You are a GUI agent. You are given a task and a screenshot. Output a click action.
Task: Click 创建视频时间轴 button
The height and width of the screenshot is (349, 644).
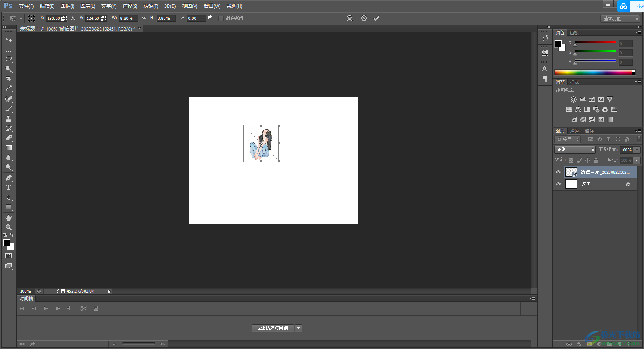pyautogui.click(x=273, y=328)
